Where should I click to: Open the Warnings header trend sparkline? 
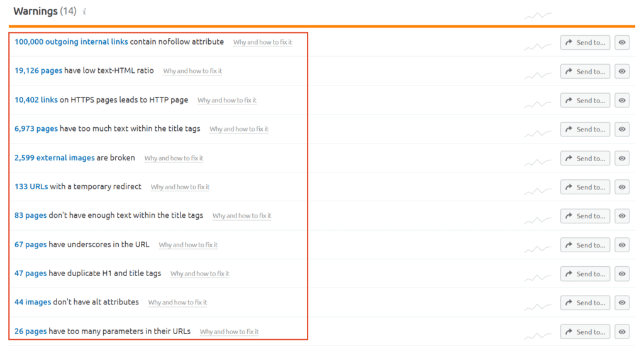(538, 16)
